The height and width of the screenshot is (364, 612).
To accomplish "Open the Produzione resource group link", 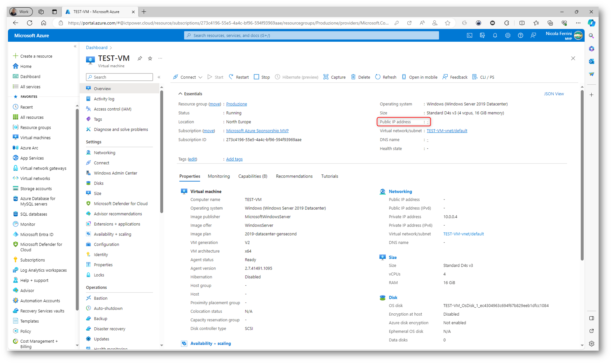I will point(236,104).
